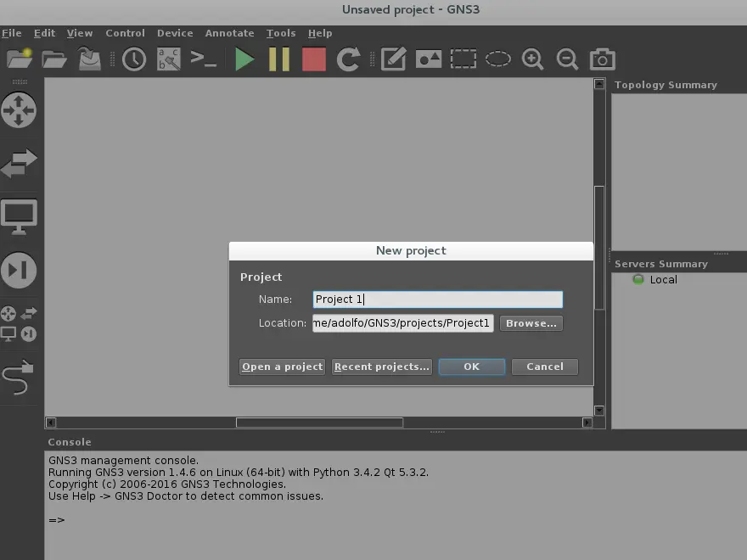Click the Save project toolbar icon

(89, 59)
